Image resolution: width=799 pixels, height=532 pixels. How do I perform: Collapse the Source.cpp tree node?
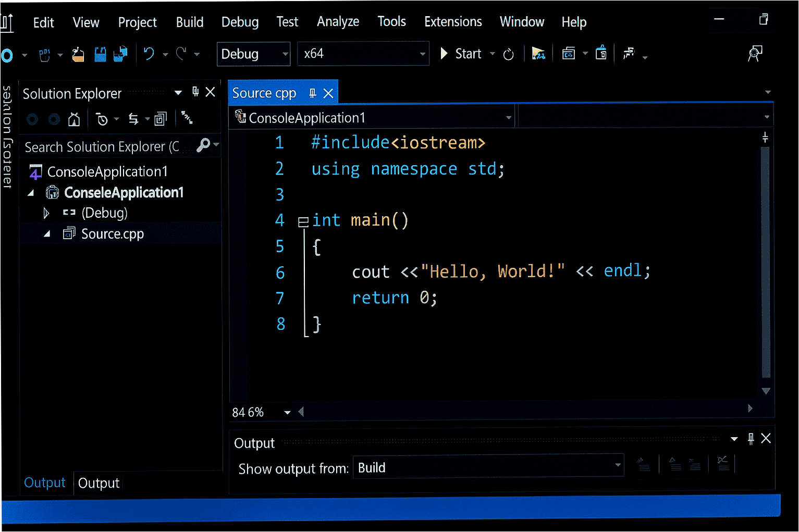click(x=47, y=234)
